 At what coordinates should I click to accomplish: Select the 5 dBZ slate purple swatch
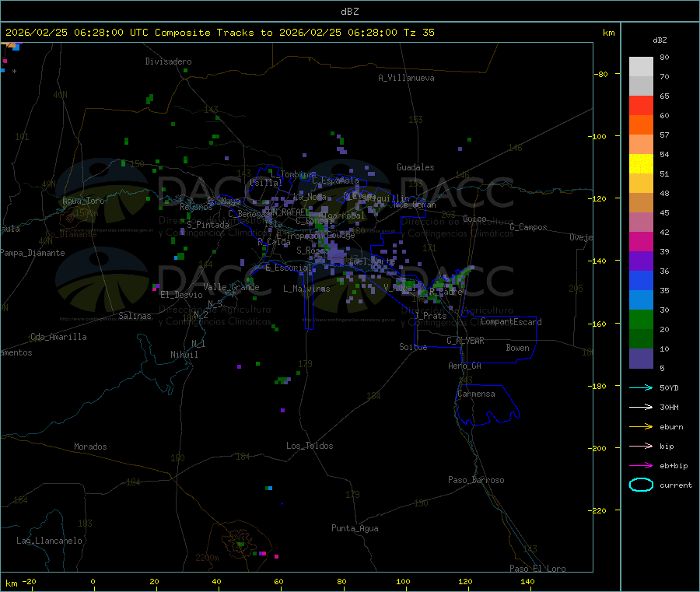pos(641,359)
